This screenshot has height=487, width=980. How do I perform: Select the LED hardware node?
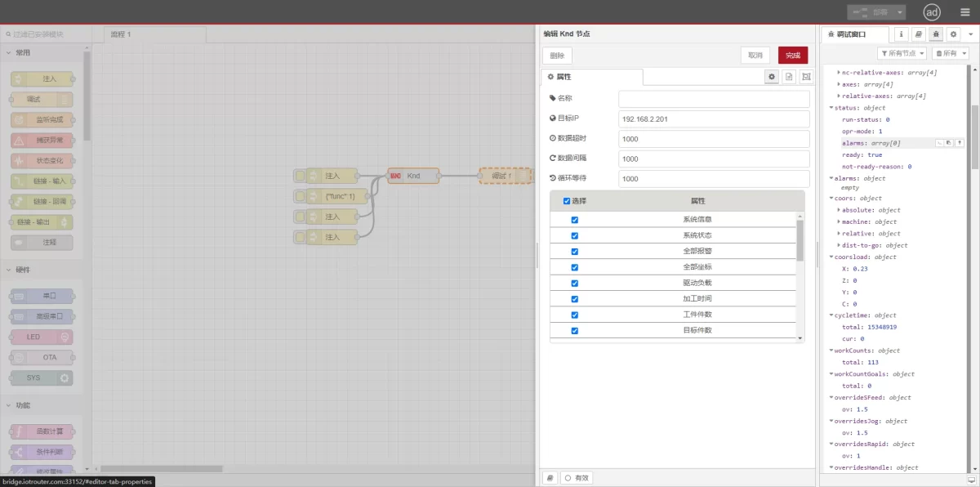[40, 337]
